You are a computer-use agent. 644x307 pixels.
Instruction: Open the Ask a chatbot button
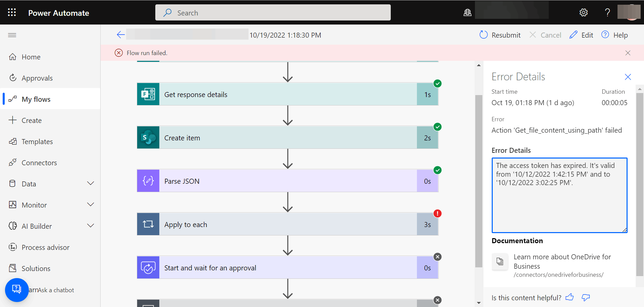pos(17,290)
